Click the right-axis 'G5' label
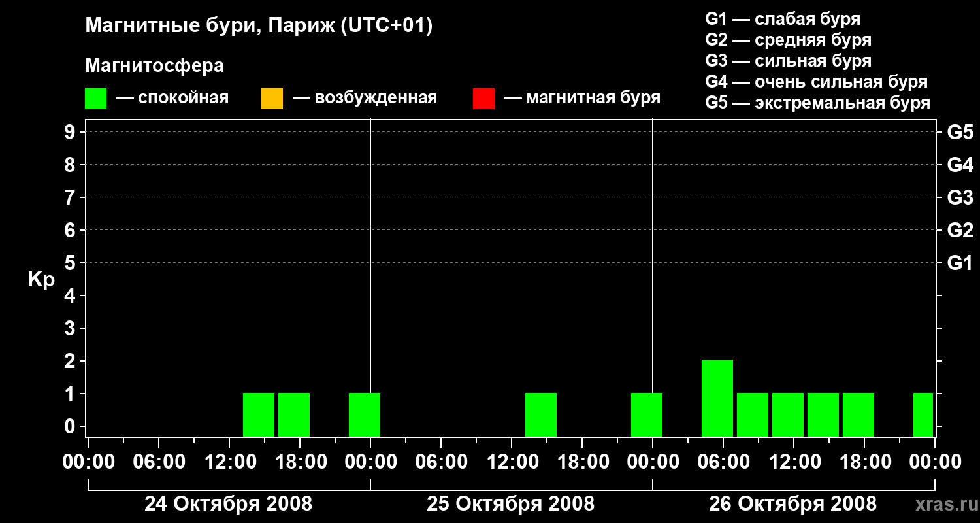Viewport: 980px width, 523px height. click(x=960, y=133)
